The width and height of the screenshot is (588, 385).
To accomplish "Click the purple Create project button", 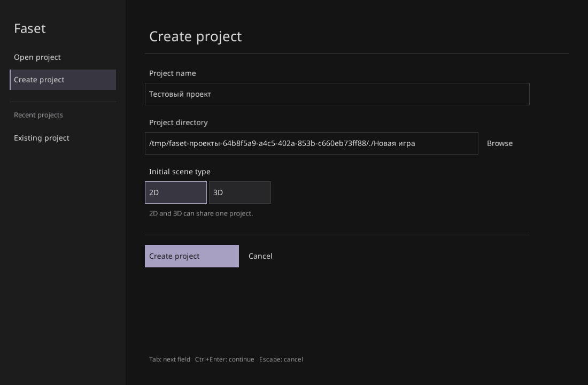I will (x=191, y=256).
